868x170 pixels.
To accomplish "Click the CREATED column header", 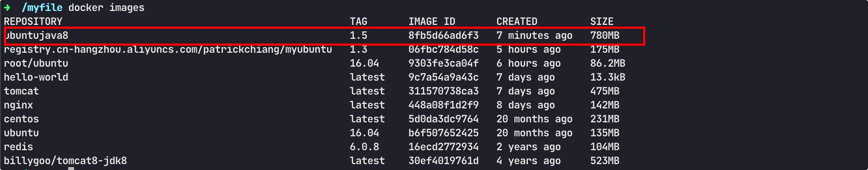I will 517,22.
